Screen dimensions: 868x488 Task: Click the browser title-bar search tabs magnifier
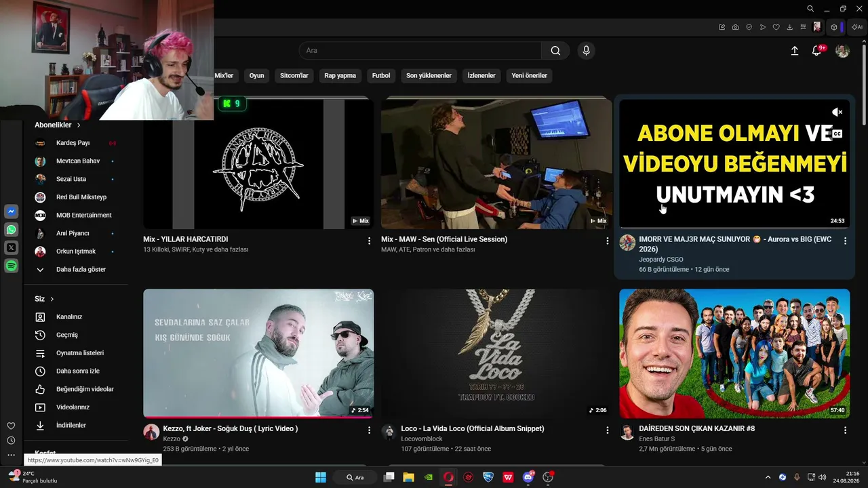(810, 9)
